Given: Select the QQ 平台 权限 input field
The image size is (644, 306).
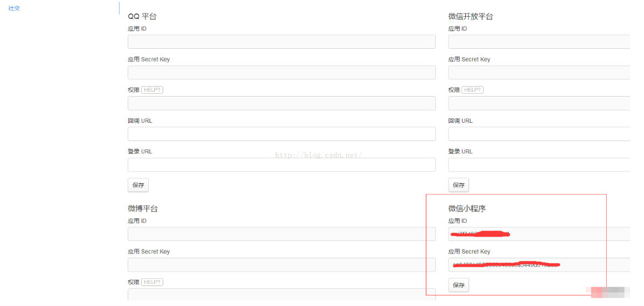Looking at the screenshot, I should point(282,103).
